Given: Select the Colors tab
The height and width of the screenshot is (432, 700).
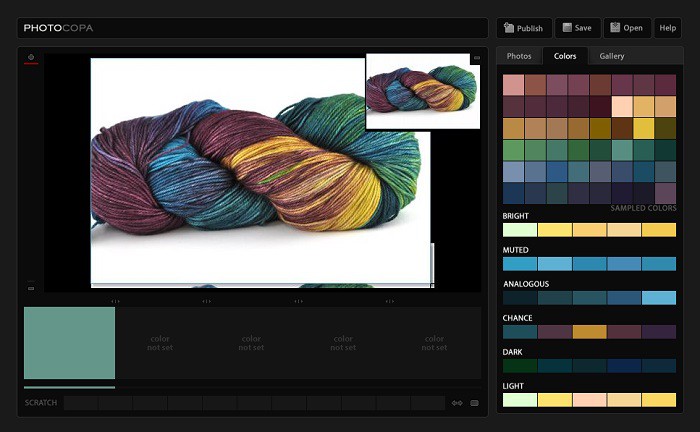Looking at the screenshot, I should click(x=565, y=56).
